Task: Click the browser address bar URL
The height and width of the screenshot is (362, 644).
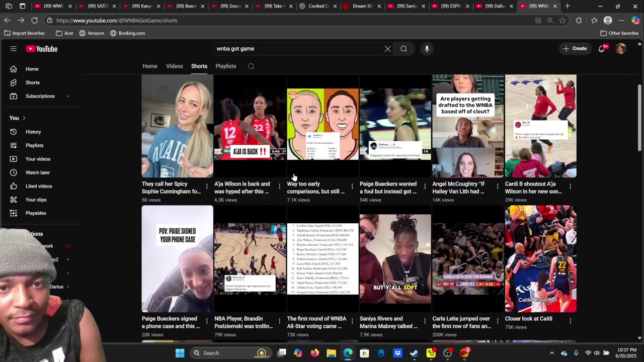Action: (x=117, y=21)
